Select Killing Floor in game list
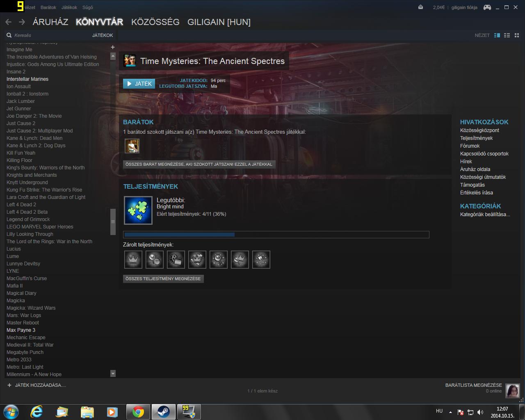Image resolution: width=525 pixels, height=420 pixels. [19, 160]
